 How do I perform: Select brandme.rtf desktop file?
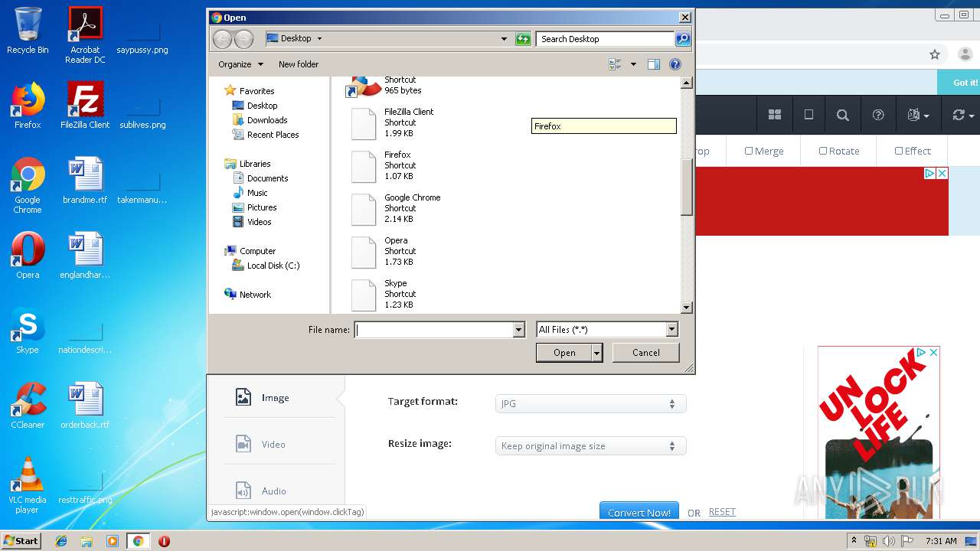(x=85, y=181)
